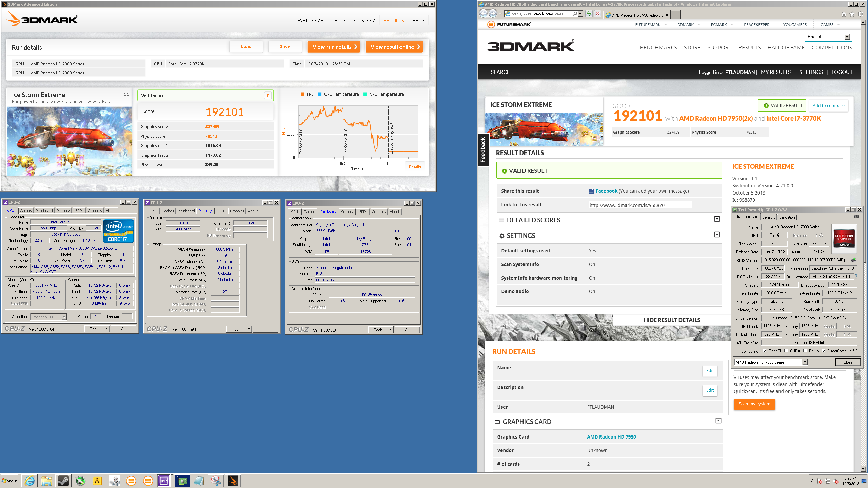Switch to the Sensors tab in GPU-Z
This screenshot has height=488, width=868.
(x=769, y=217)
